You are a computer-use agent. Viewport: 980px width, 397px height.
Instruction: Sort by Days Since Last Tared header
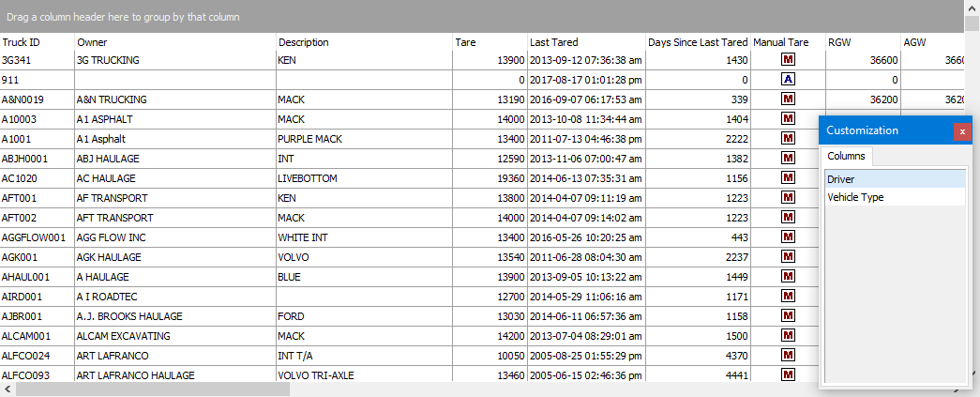pos(698,42)
